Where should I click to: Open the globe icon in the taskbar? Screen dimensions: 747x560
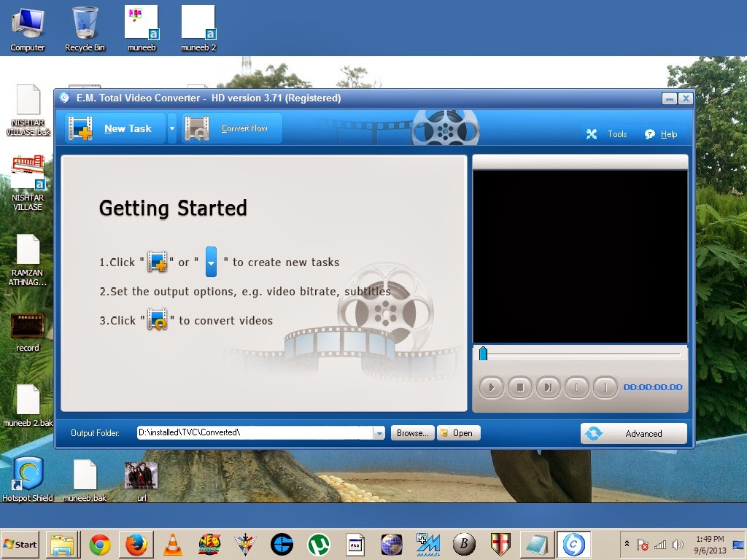click(x=392, y=545)
